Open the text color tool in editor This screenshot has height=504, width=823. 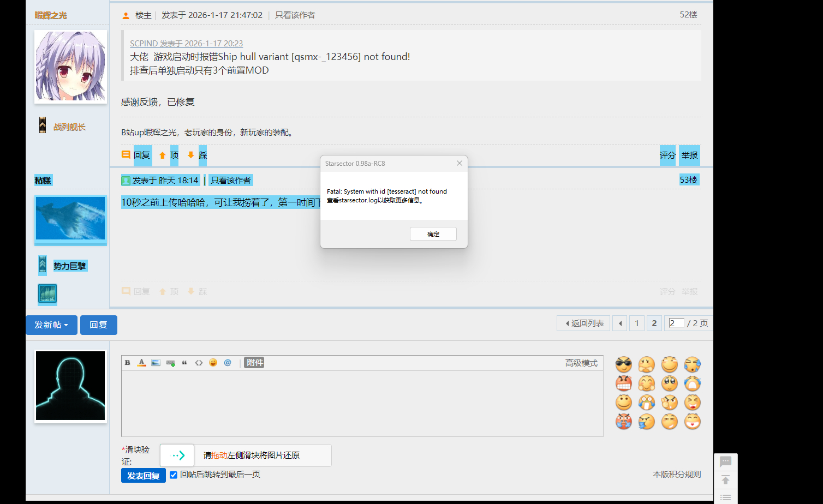pos(142,362)
